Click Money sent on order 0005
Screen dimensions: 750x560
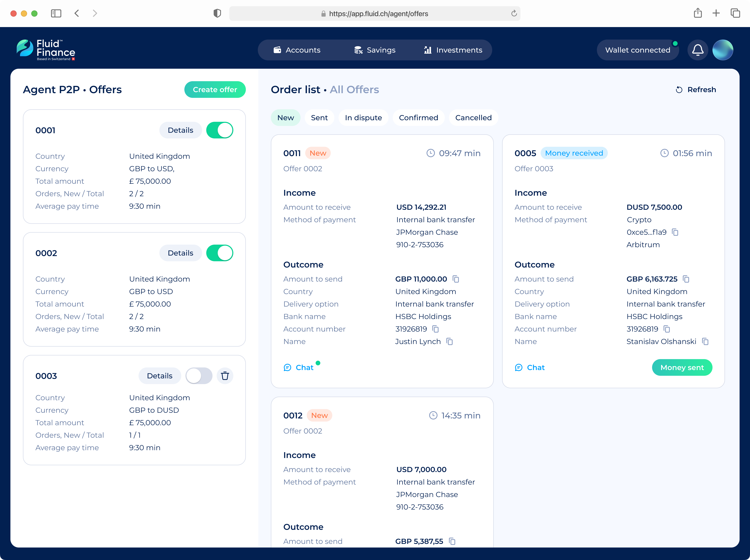(x=682, y=368)
